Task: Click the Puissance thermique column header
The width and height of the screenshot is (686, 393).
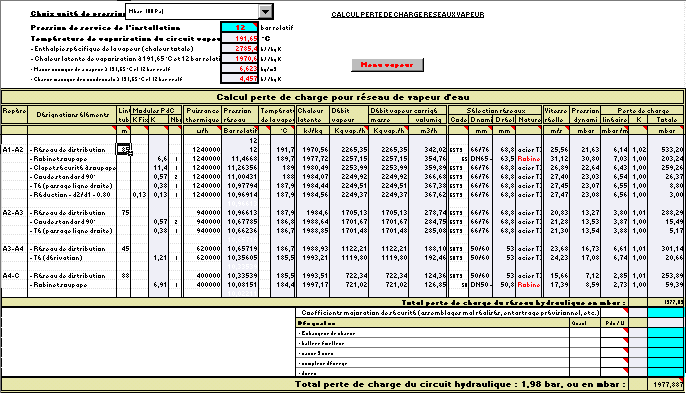Action: 203,115
